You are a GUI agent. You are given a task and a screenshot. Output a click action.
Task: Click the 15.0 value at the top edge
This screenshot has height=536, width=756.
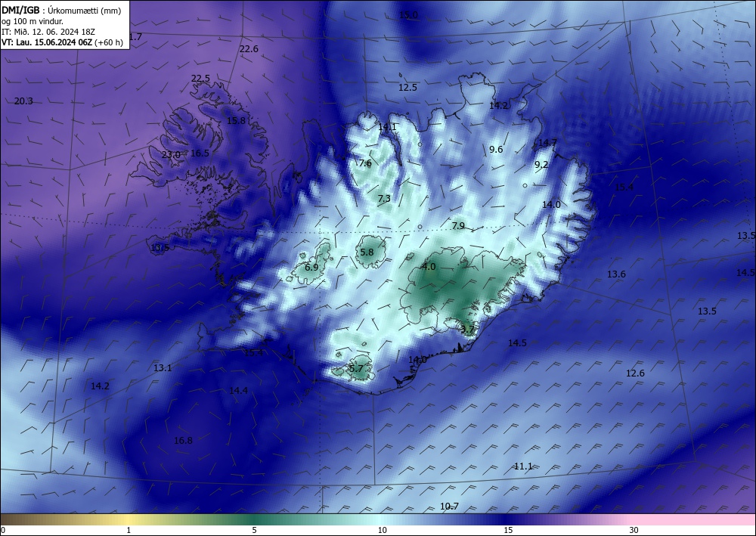point(408,15)
